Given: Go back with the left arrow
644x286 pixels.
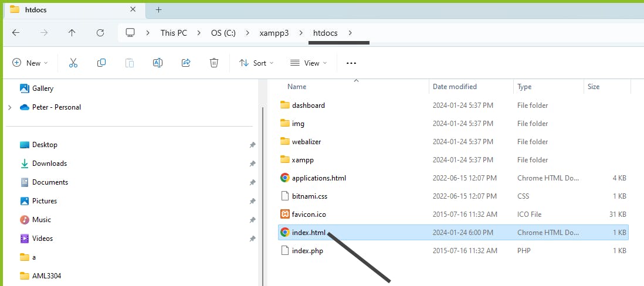Looking at the screenshot, I should click(x=16, y=33).
